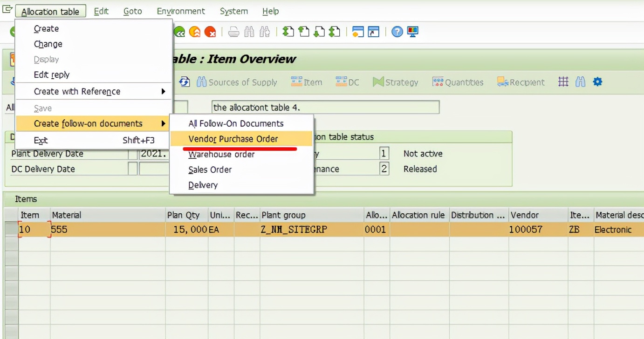Viewport: 644px width, 339px height.
Task: Click Create in the Allocation table menu
Action: click(94, 28)
